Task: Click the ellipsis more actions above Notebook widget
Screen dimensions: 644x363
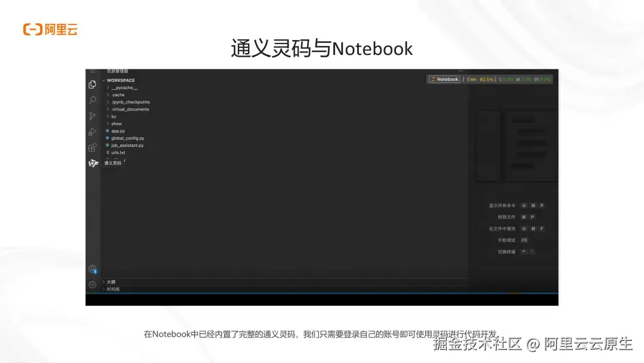Action: (x=460, y=71)
